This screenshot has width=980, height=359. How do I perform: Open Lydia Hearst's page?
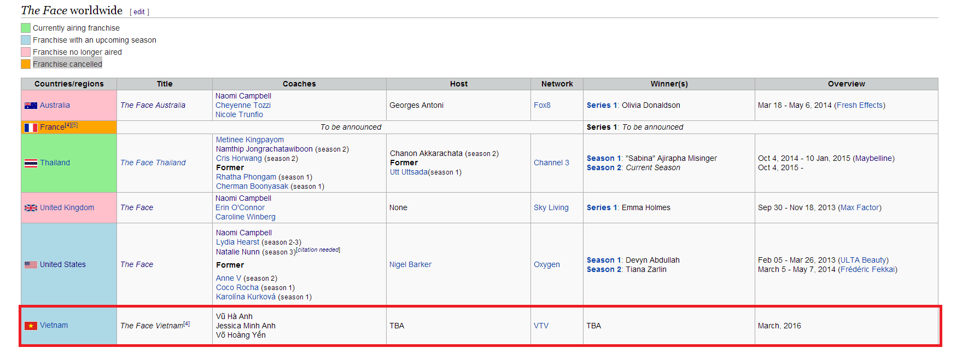point(238,242)
